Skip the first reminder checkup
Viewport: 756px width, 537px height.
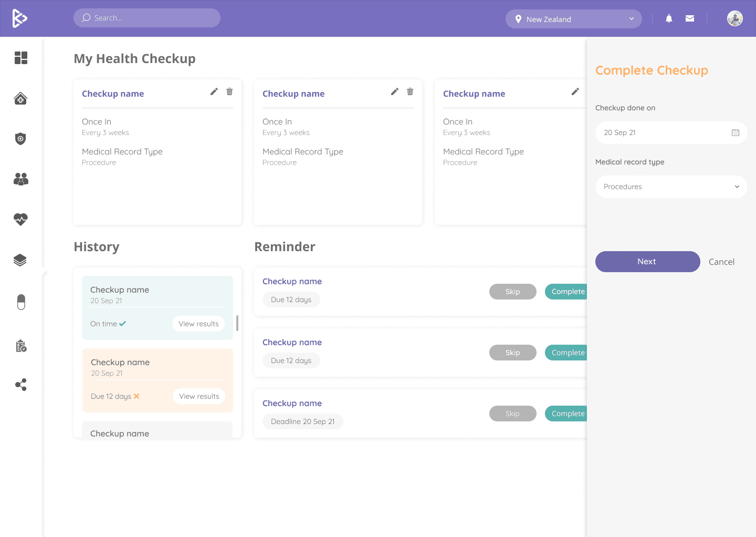click(512, 291)
